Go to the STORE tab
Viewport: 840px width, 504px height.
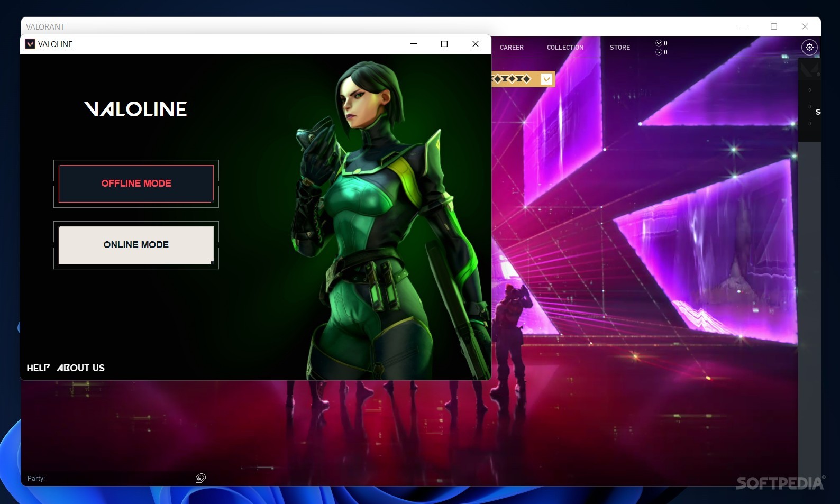click(x=620, y=48)
